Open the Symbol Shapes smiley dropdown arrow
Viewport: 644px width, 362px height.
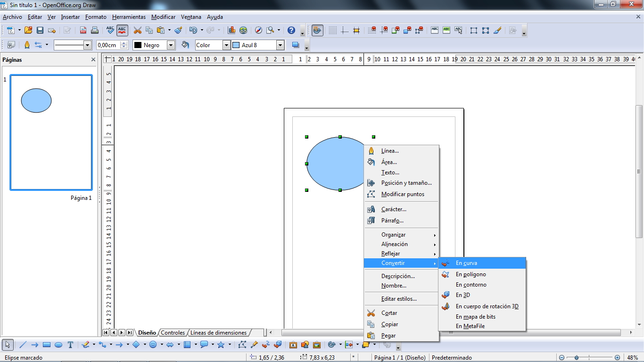pyautogui.click(x=162, y=345)
